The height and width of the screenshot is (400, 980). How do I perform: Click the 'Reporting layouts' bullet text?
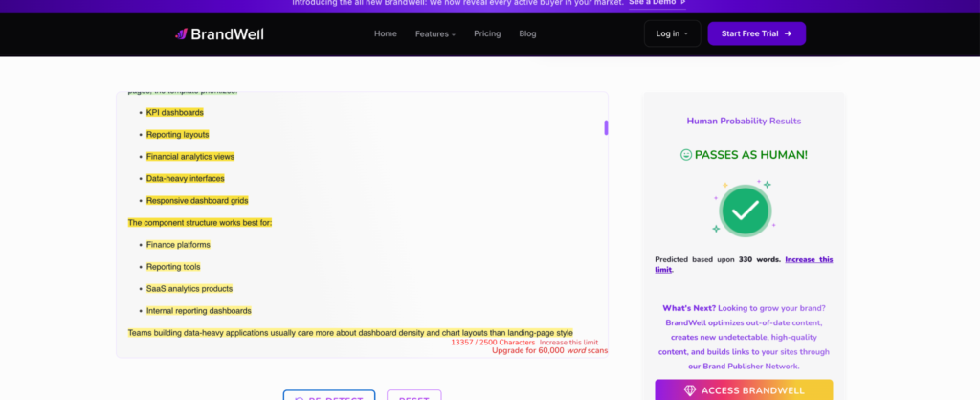coord(177,134)
